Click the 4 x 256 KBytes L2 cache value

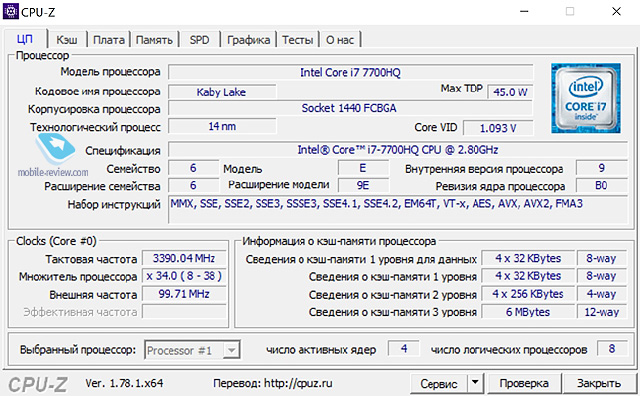click(x=528, y=294)
